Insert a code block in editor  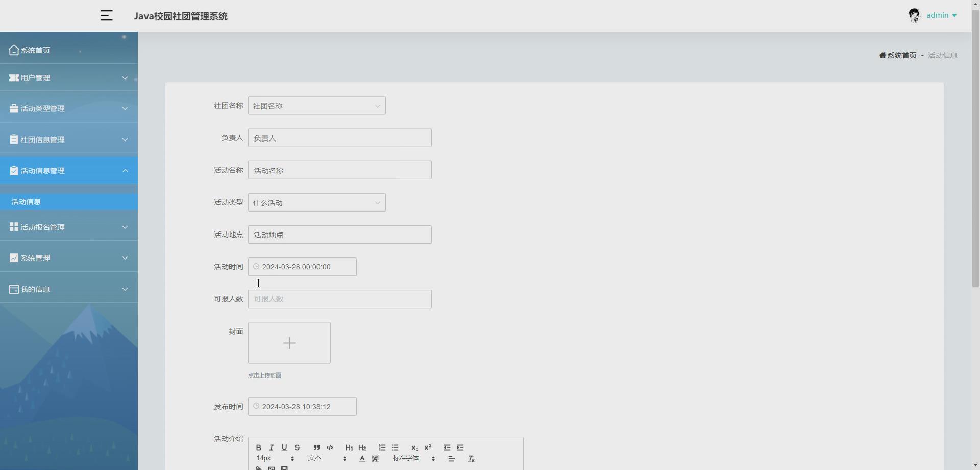[x=330, y=448]
